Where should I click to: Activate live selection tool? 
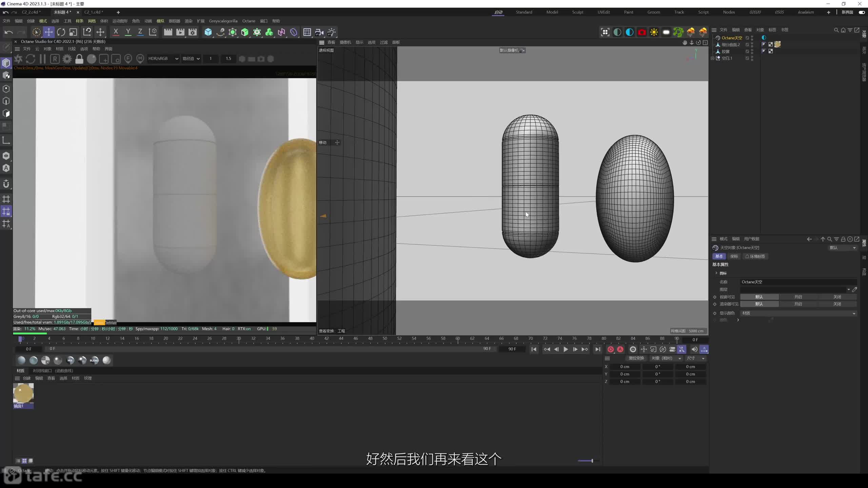[x=36, y=32]
